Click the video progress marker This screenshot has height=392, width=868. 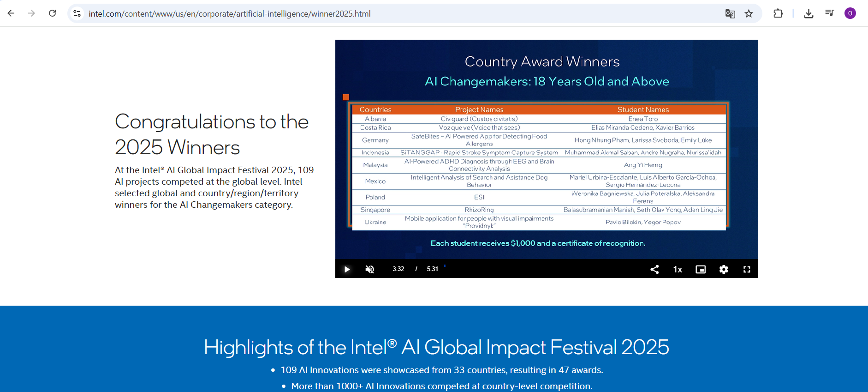445,266
